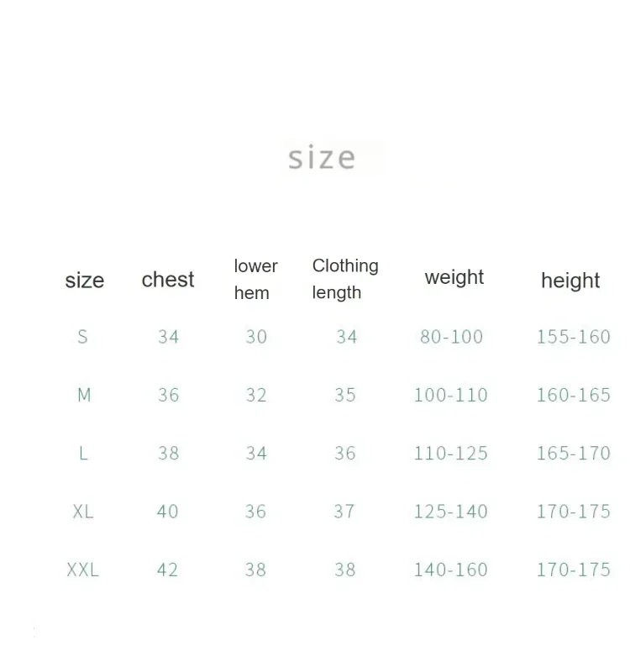Click the 100-110 weight cell
Screen dimensions: 630x672
click(x=451, y=395)
